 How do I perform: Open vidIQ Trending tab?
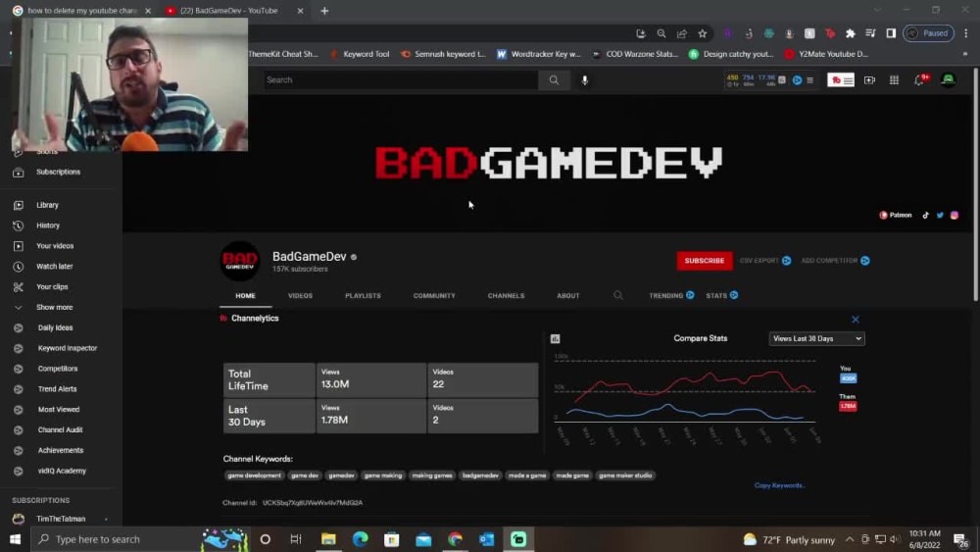tap(671, 296)
